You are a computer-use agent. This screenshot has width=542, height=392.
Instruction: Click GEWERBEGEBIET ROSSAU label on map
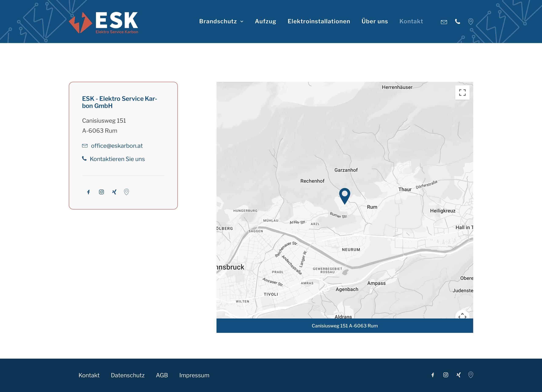[327, 270]
